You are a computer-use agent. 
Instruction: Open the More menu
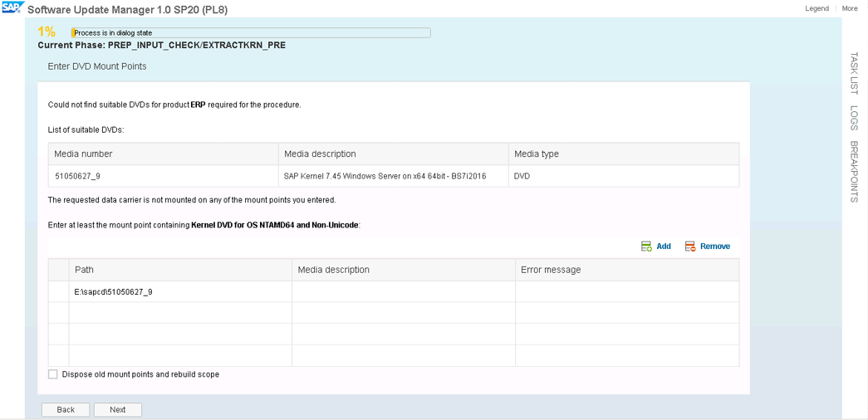(849, 8)
